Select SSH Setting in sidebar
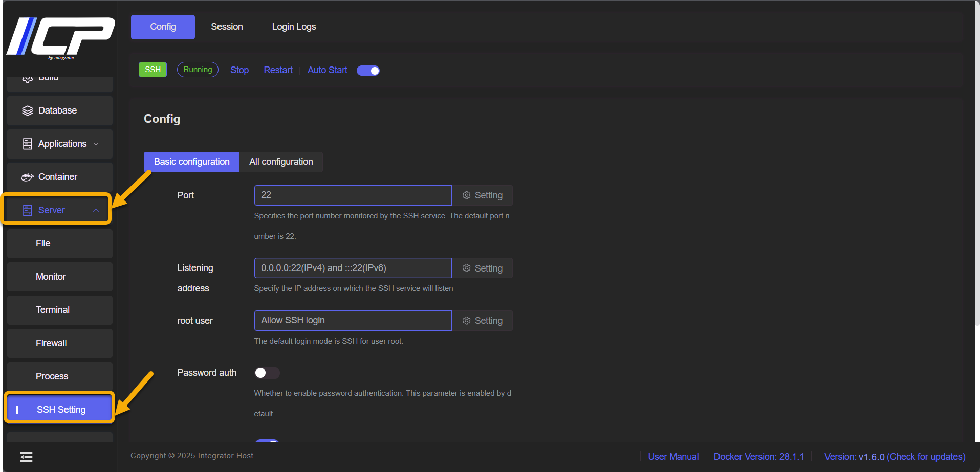980x472 pixels. [60, 410]
